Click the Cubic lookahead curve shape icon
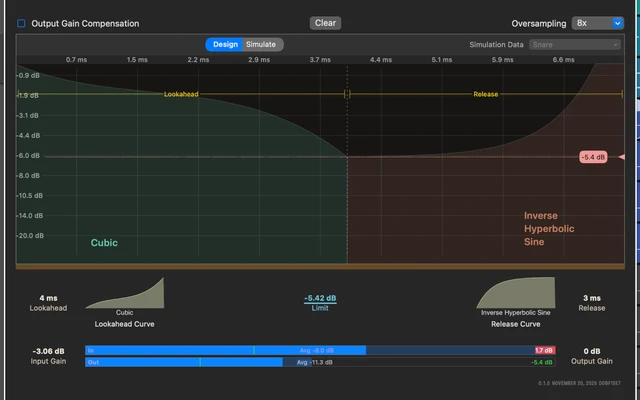The width and height of the screenshot is (640, 400). click(125, 294)
